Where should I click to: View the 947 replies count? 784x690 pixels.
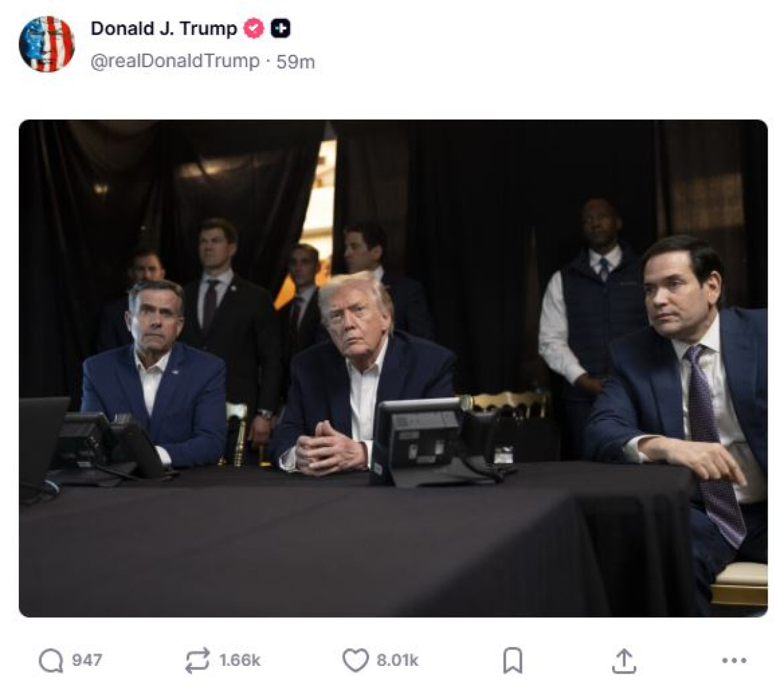[87, 661]
